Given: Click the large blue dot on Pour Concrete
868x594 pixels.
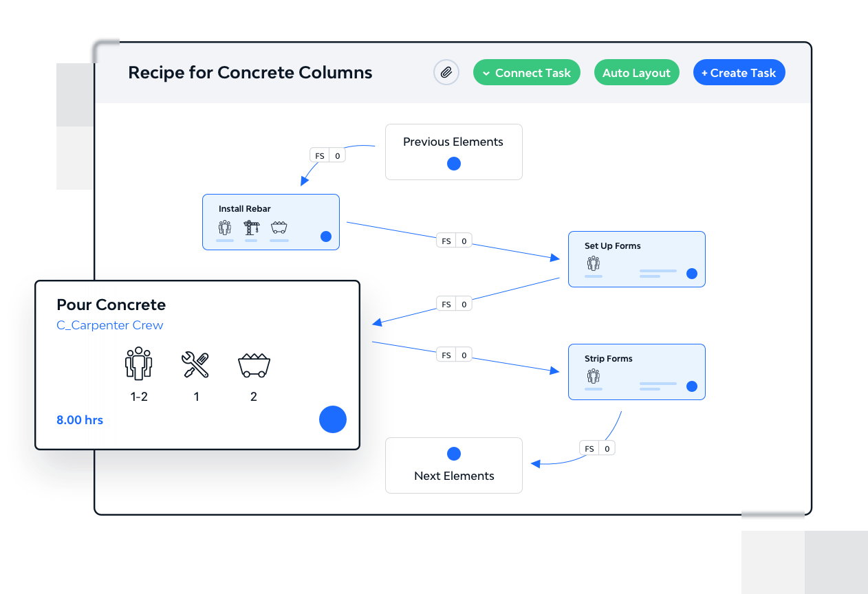Looking at the screenshot, I should (333, 419).
